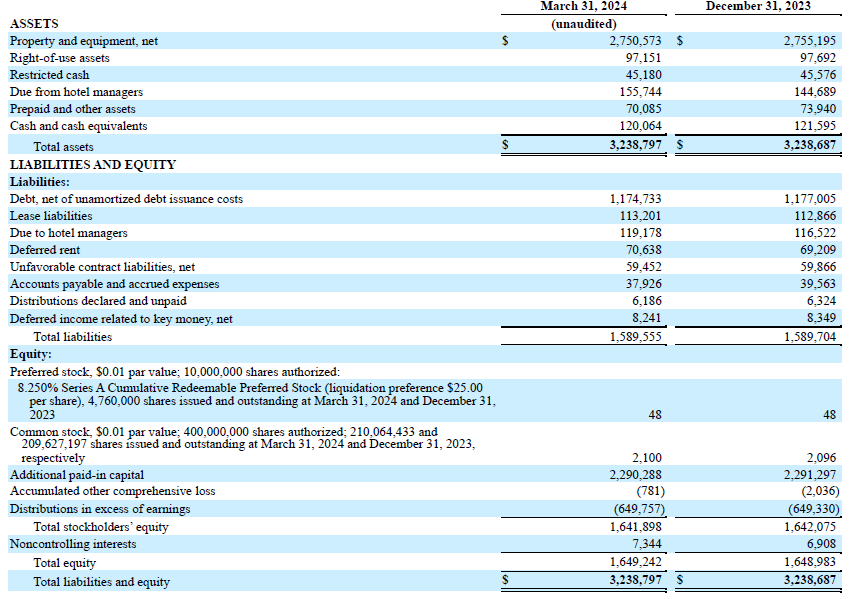Select the debt value 1,174,733
This screenshot has width=854, height=599.
tap(635, 199)
